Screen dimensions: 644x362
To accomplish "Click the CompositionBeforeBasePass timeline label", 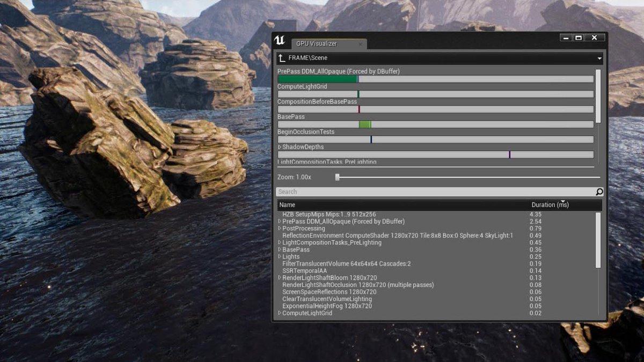I will coord(317,102).
